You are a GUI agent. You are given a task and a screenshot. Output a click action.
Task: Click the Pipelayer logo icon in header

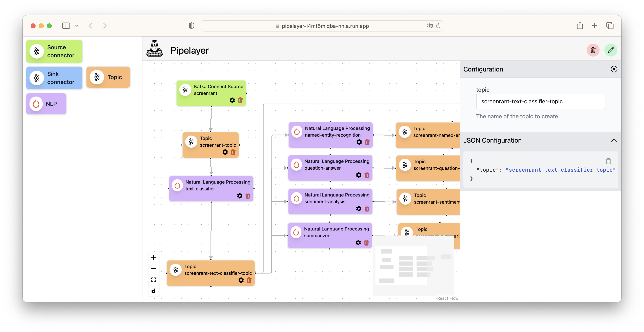(x=155, y=49)
